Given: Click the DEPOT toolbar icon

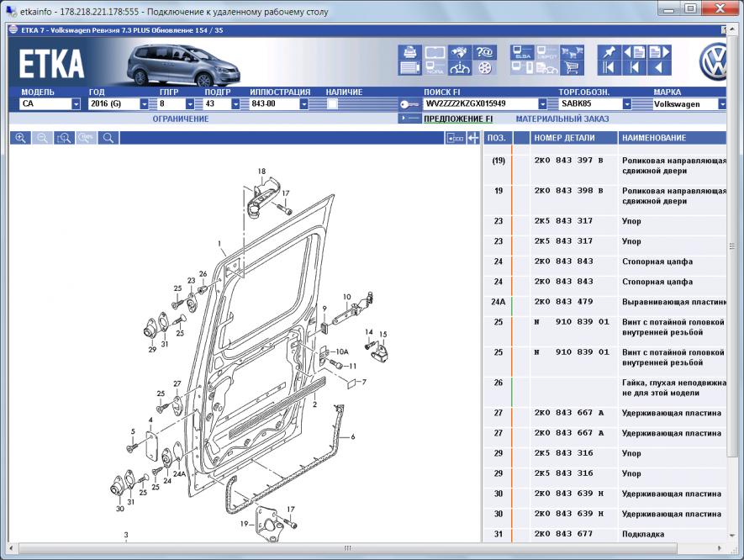Looking at the screenshot, I should pyautogui.click(x=547, y=52).
